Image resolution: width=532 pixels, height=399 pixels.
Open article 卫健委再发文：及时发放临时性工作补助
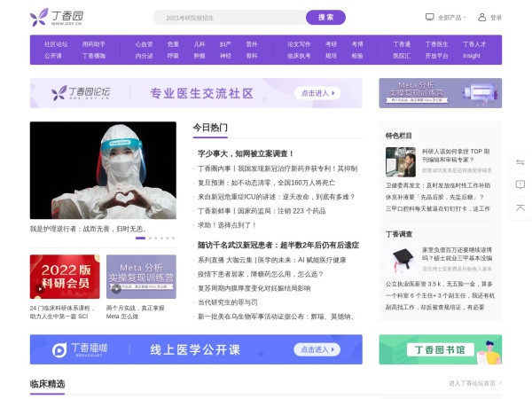tap(438, 185)
